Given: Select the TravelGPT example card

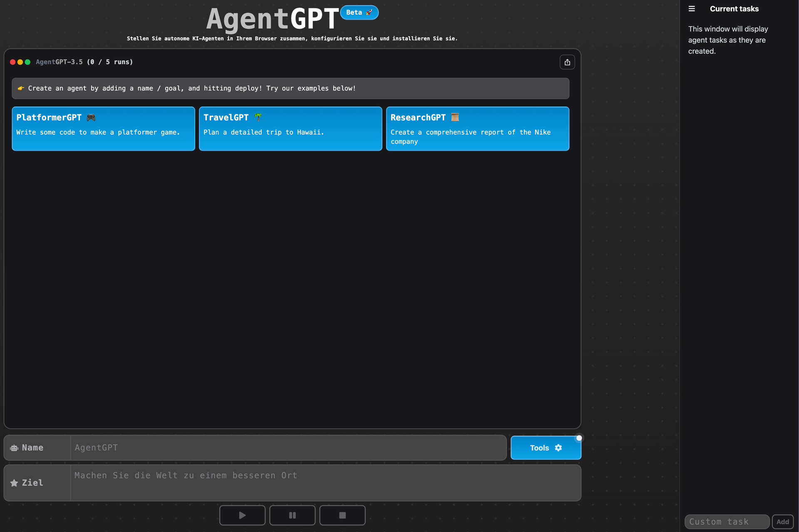Looking at the screenshot, I should click(290, 129).
